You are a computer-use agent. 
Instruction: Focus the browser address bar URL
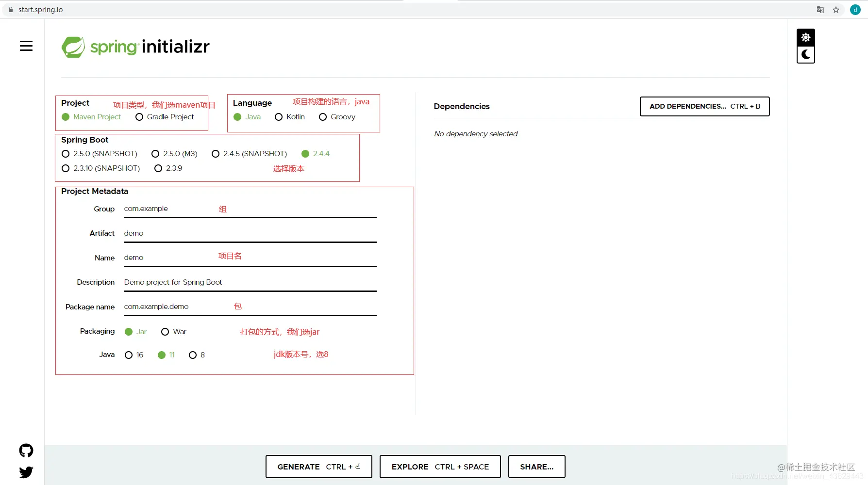click(x=41, y=10)
